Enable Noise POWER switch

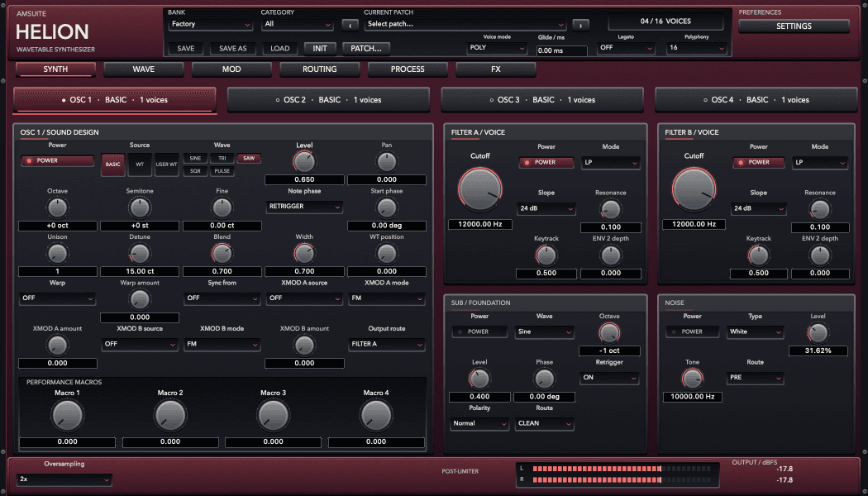click(x=692, y=331)
